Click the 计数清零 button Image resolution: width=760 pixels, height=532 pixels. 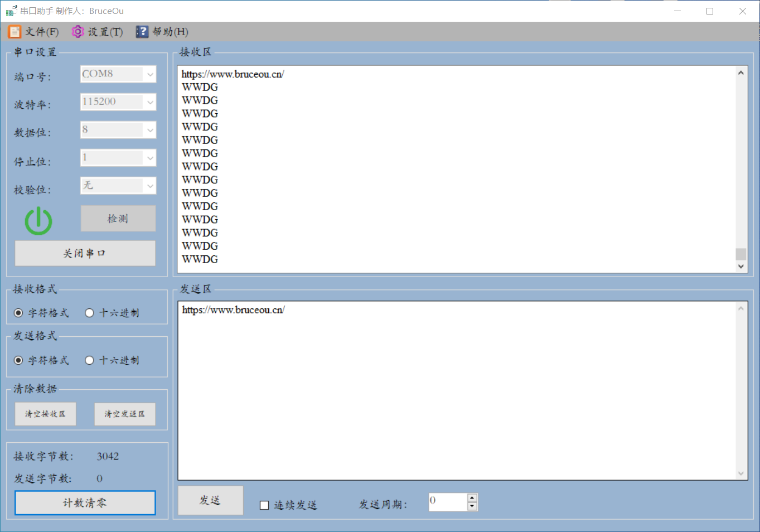point(85,503)
